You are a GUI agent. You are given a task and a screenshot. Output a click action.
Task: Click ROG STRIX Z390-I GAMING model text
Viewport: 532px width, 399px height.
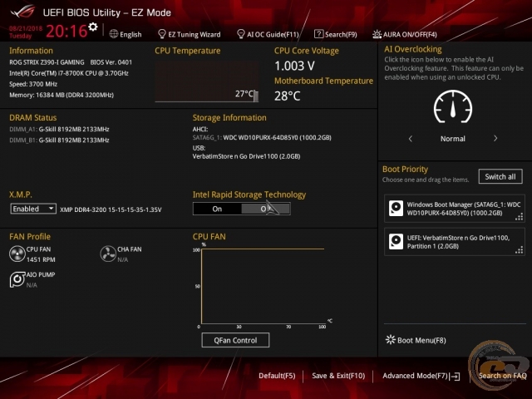(47, 62)
